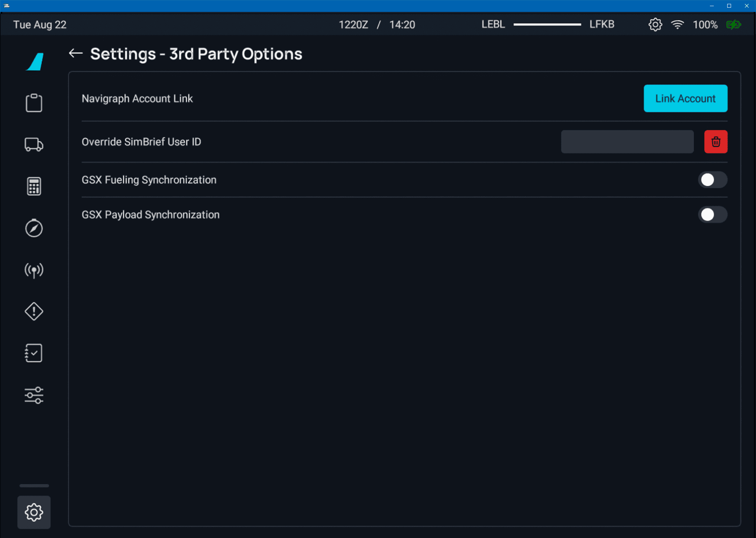Click the LEBL to LFKB flight progress bar

[547, 25]
